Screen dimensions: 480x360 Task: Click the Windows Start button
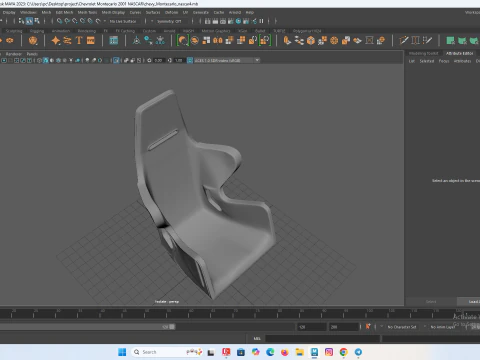coord(122,352)
